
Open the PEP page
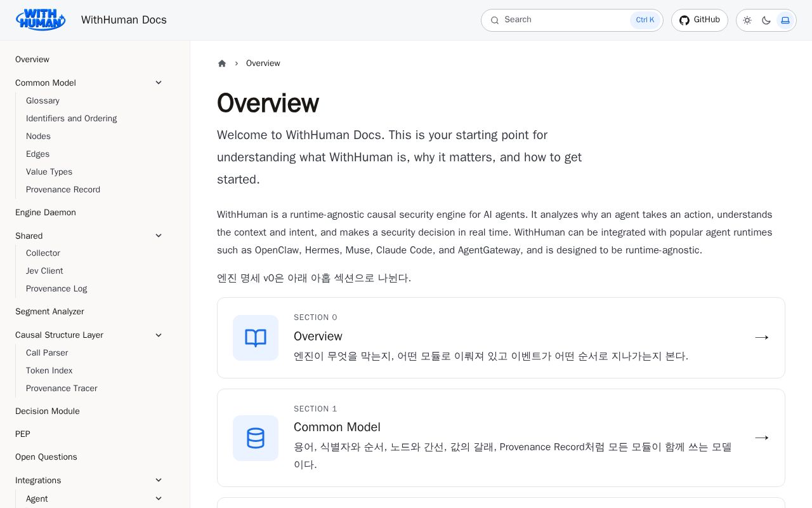tap(23, 434)
